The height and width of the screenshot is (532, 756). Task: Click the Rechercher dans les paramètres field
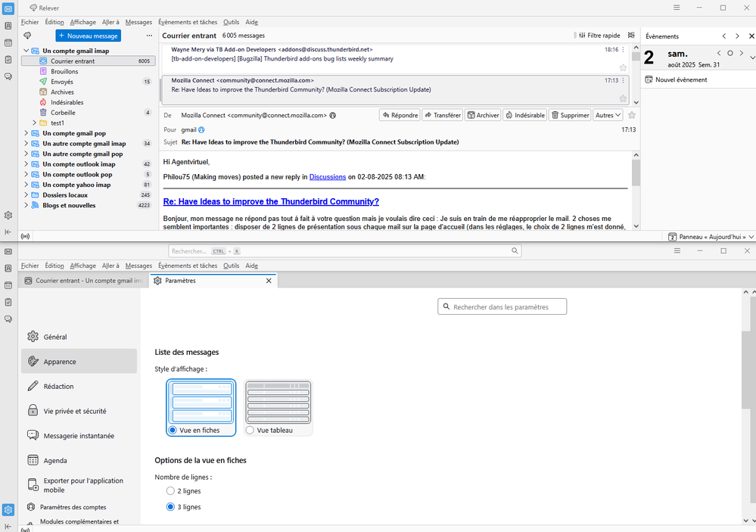(502, 306)
